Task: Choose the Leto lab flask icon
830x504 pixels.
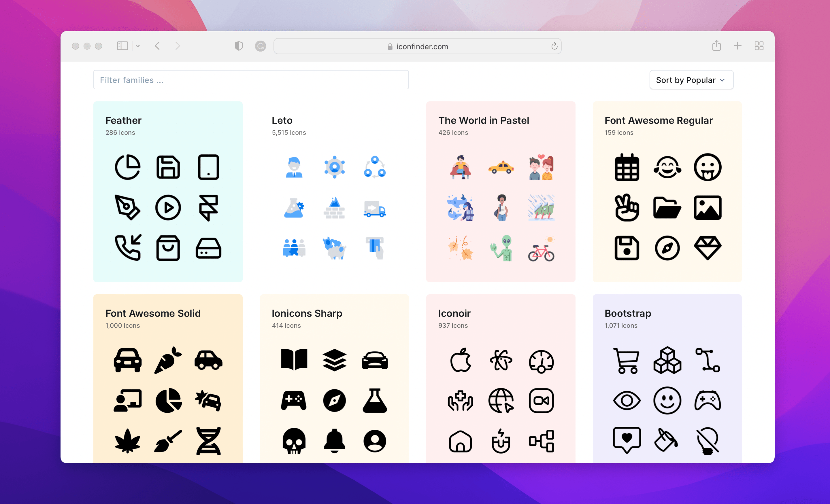Action: point(294,207)
